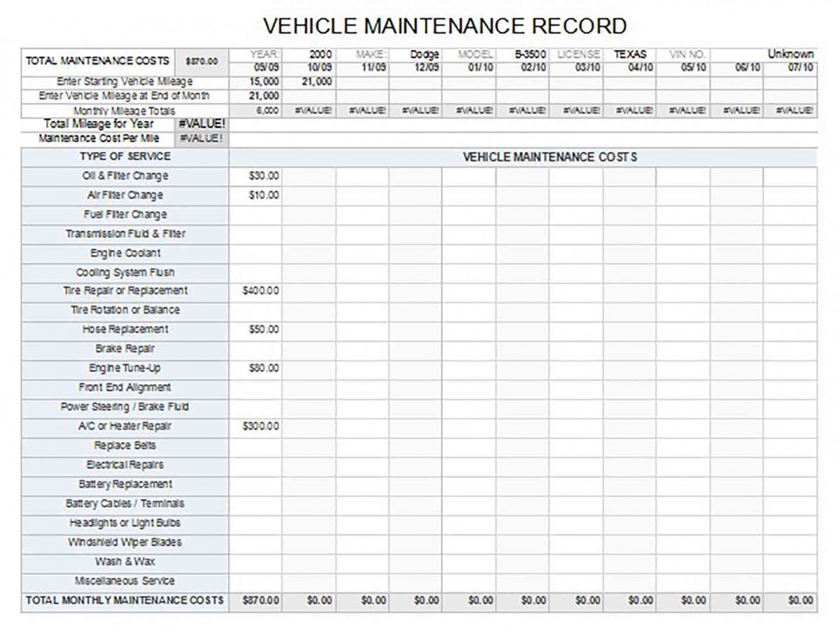840x635 pixels.
Task: Select the TYPE OF SERVICE header
Action: pyautogui.click(x=125, y=157)
